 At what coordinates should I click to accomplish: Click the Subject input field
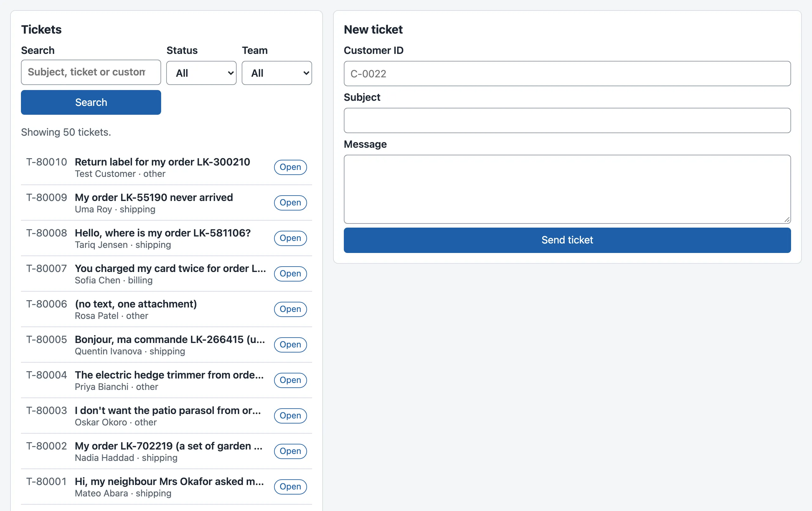coord(567,120)
